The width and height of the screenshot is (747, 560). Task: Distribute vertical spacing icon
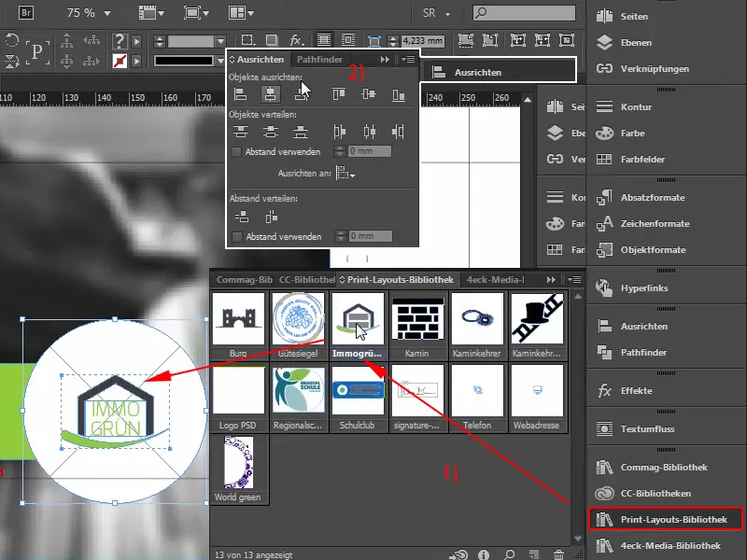(x=242, y=217)
